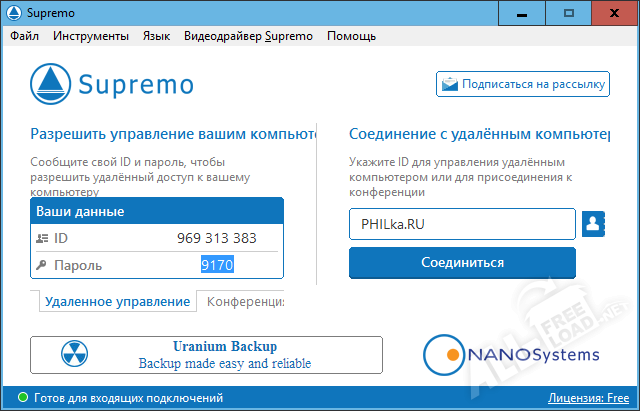The image size is (640, 411).
Task: Click the NANOSystems logo
Action: pyautogui.click(x=512, y=354)
